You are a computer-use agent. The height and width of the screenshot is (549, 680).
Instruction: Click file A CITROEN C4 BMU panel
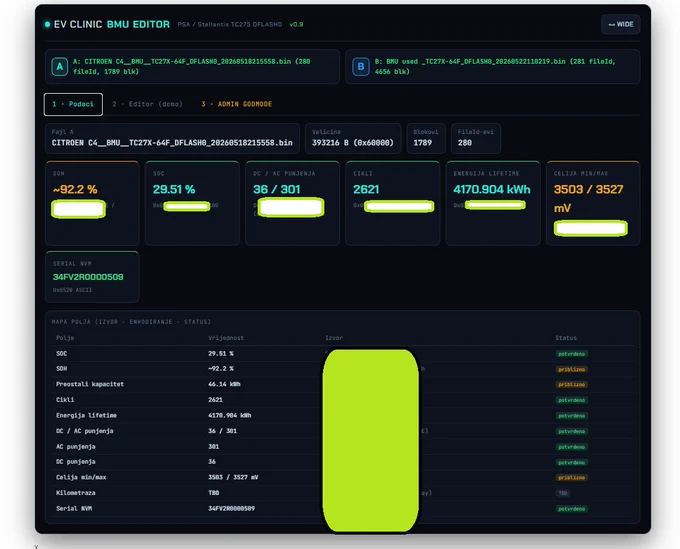coord(192,66)
